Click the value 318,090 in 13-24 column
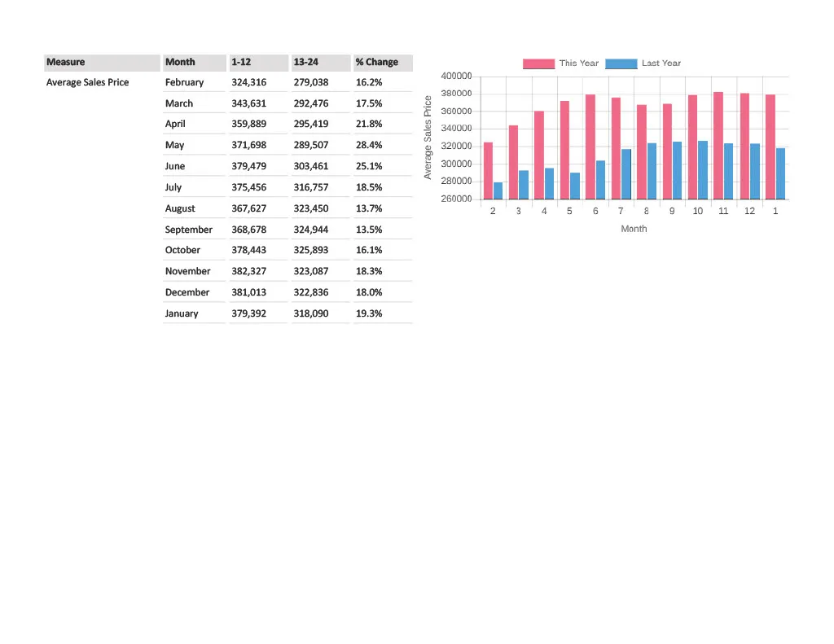Screen dimensions: 834x644 (311, 313)
